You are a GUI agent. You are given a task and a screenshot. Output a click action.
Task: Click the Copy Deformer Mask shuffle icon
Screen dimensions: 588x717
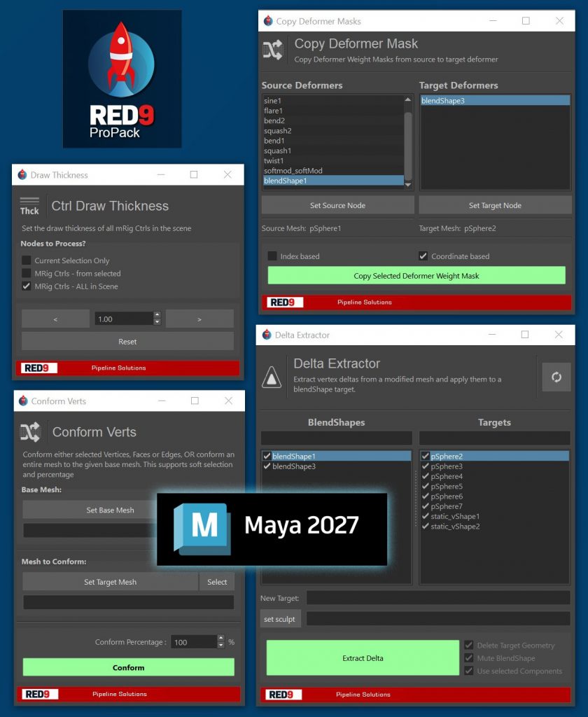click(x=272, y=50)
